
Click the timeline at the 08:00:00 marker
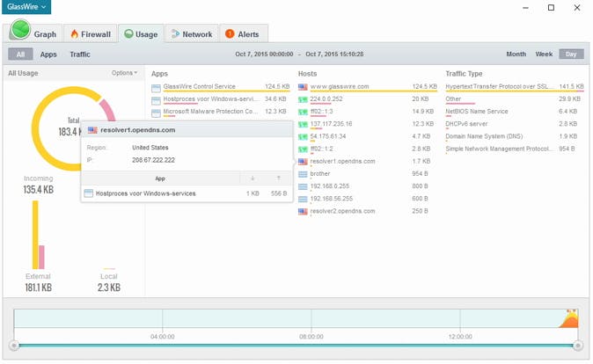[x=311, y=337]
